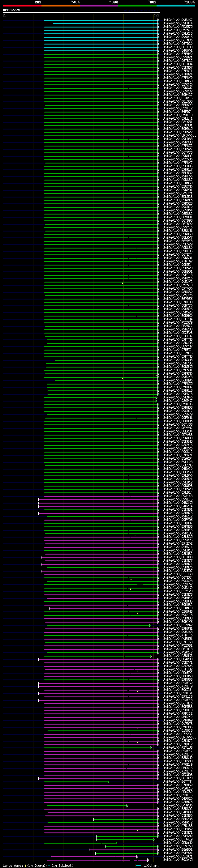Select hit label UniRef100_B8ABD1
198x868 pixels.
click(178, 850)
